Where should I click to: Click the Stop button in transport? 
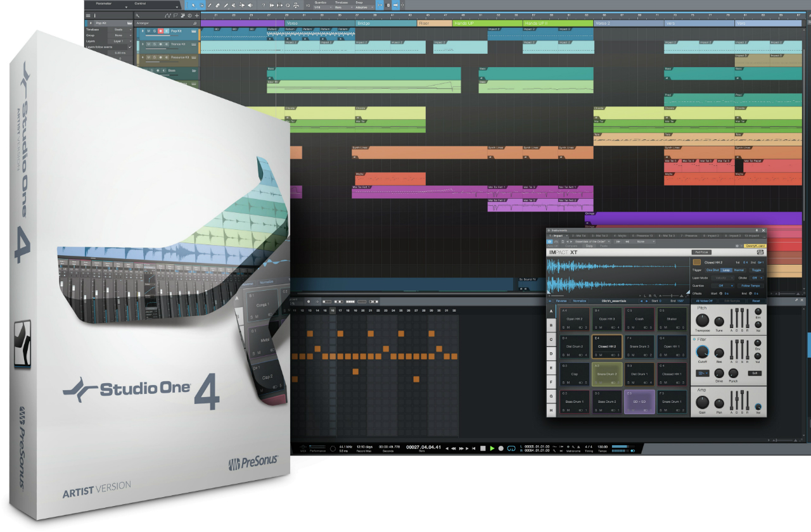483,448
